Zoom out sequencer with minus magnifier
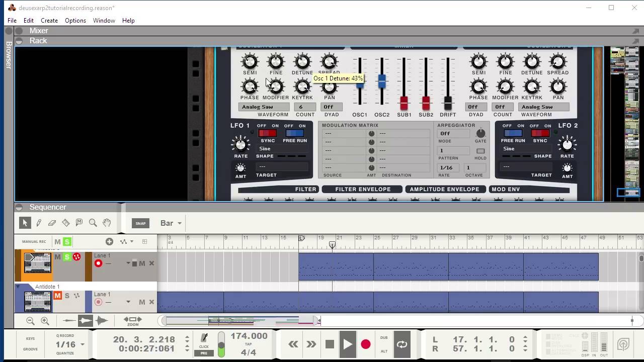Screen dimensions: 644x362 (x=30, y=321)
